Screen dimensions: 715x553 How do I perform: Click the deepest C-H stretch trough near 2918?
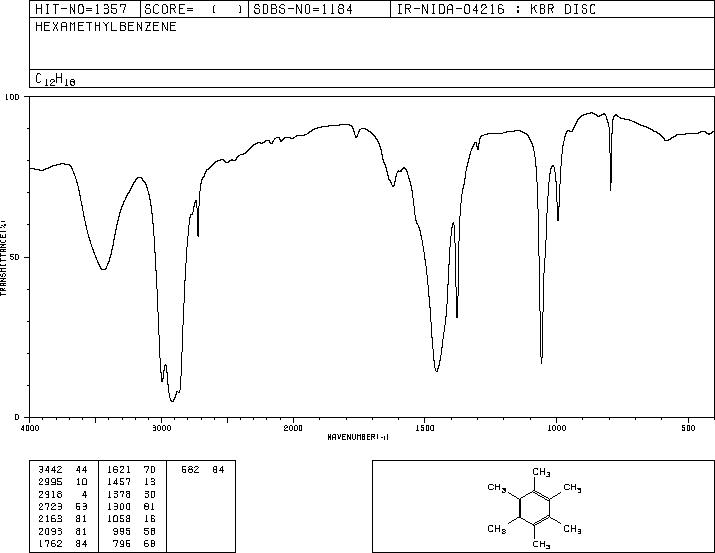click(x=172, y=400)
